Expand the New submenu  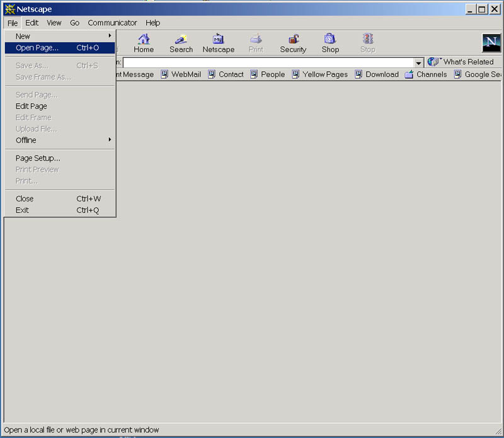(60, 36)
